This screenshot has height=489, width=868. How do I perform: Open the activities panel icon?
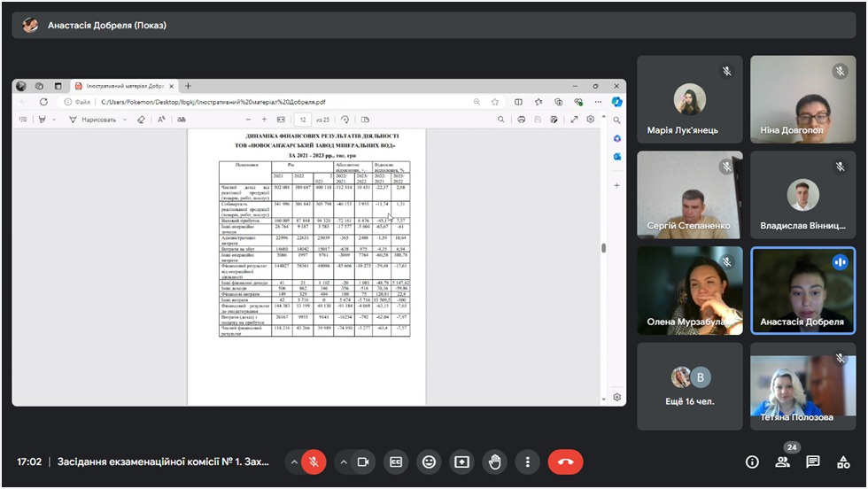843,462
